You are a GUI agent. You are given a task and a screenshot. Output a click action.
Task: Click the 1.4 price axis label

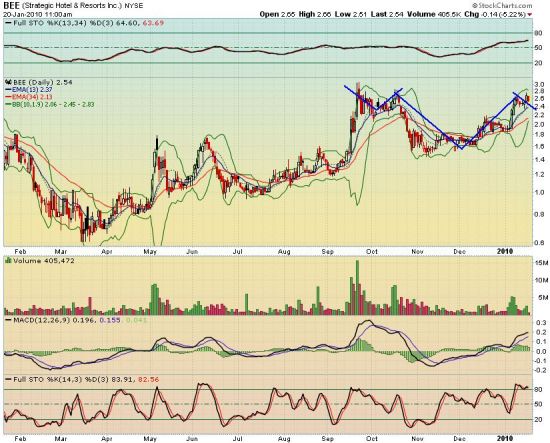[539, 159]
